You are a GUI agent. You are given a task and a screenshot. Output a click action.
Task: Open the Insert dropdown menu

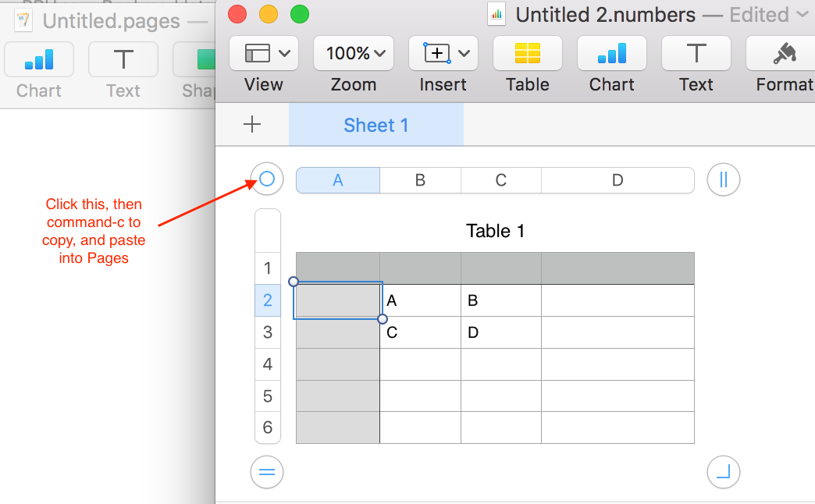pyautogui.click(x=443, y=54)
